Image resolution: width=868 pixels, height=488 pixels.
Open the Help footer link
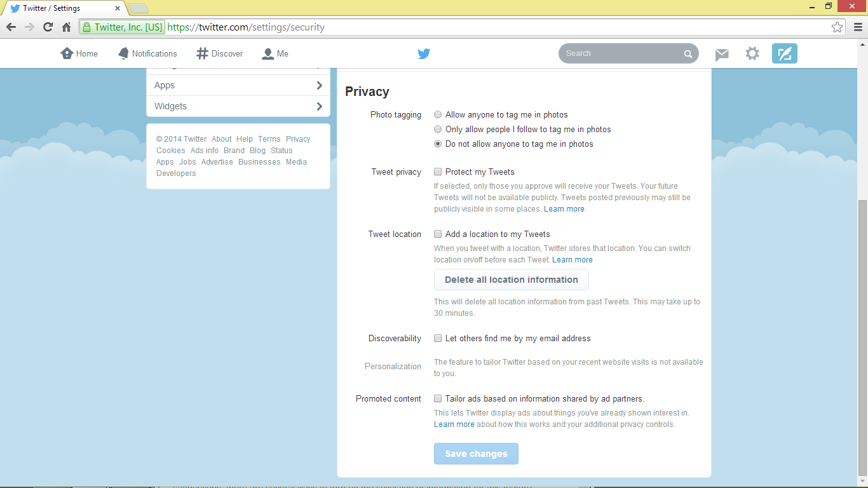pos(245,139)
